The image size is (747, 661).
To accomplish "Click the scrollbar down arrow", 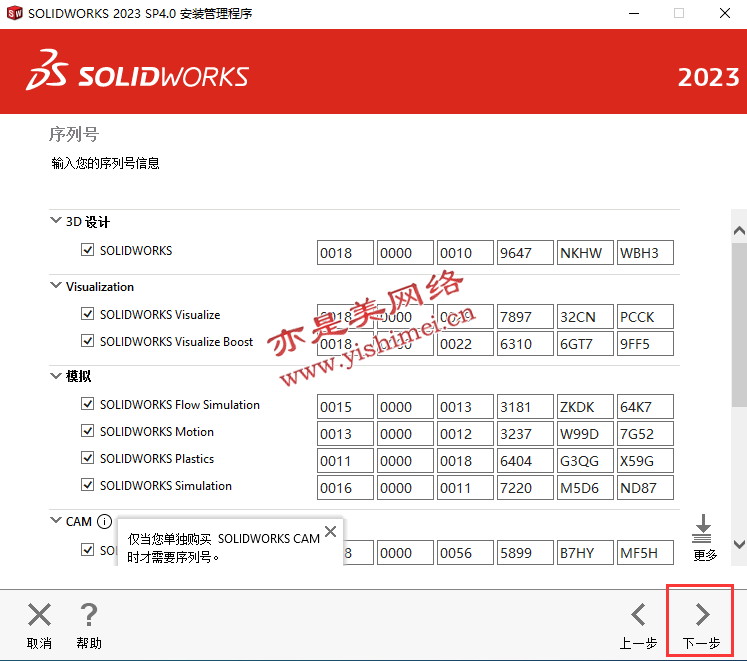I will coord(739,544).
